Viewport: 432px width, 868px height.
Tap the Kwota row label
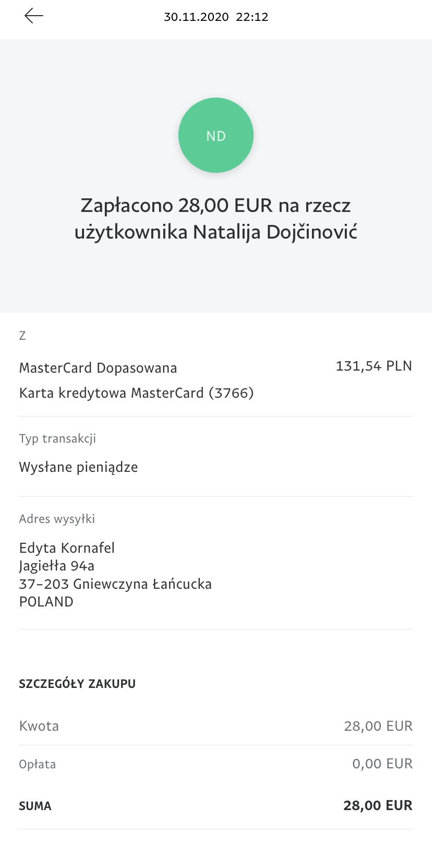pos(39,726)
